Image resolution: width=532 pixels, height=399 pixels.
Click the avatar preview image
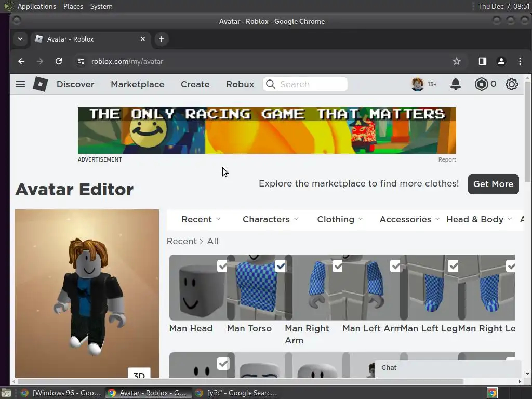coord(87,293)
